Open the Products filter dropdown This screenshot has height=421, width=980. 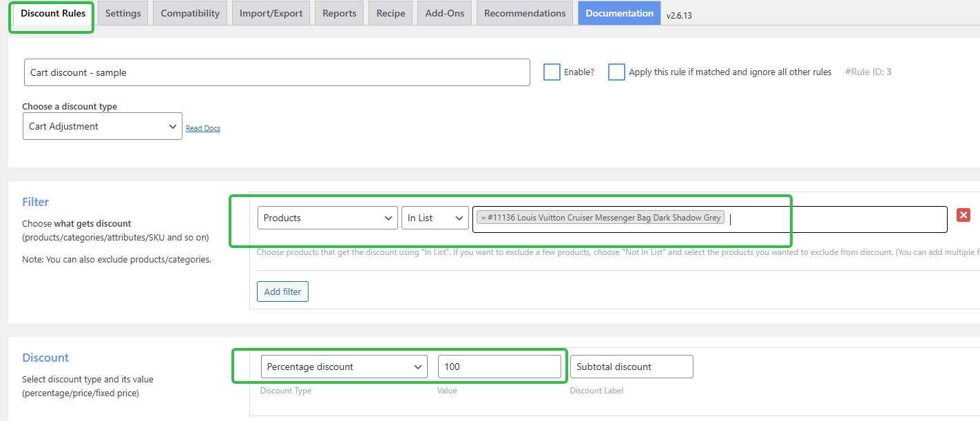pyautogui.click(x=327, y=217)
